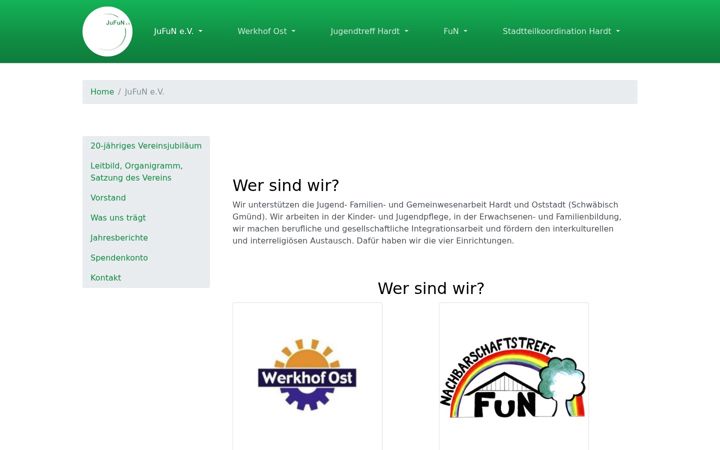Screen dimensions: 720x450
Task: Click the JuFuN e.V. breadcrumb text
Action: 144,92
